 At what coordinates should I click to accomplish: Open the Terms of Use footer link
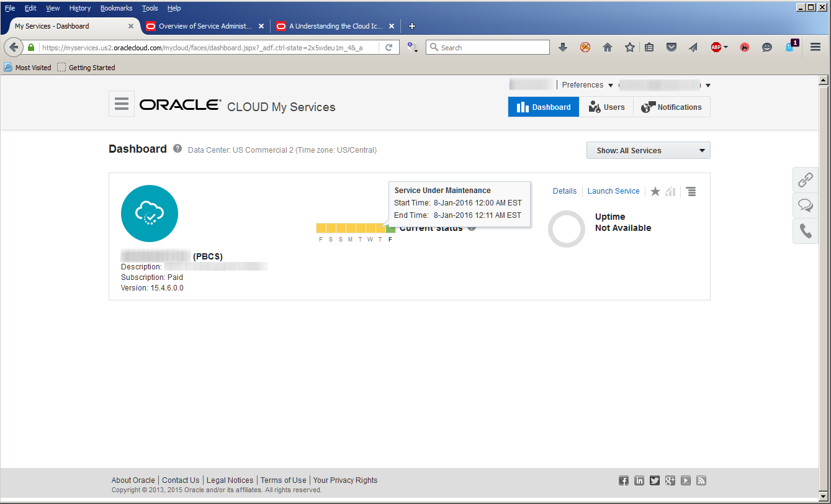[x=283, y=480]
